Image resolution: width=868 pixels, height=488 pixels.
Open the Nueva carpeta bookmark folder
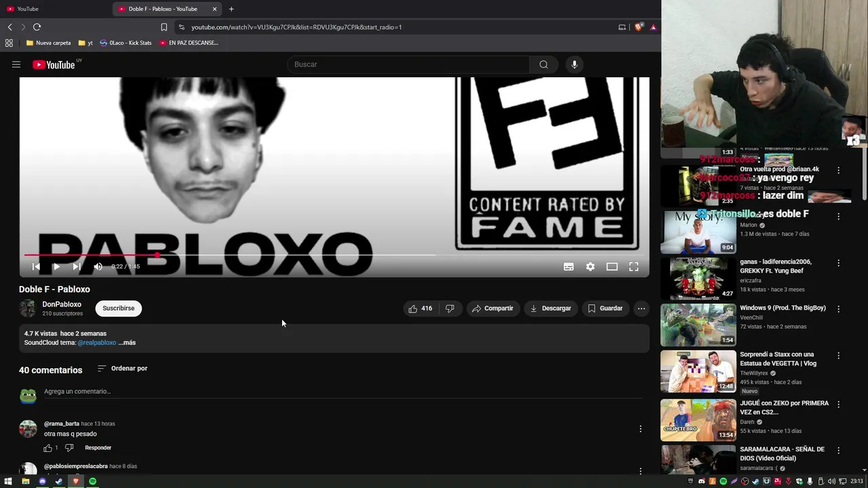48,43
